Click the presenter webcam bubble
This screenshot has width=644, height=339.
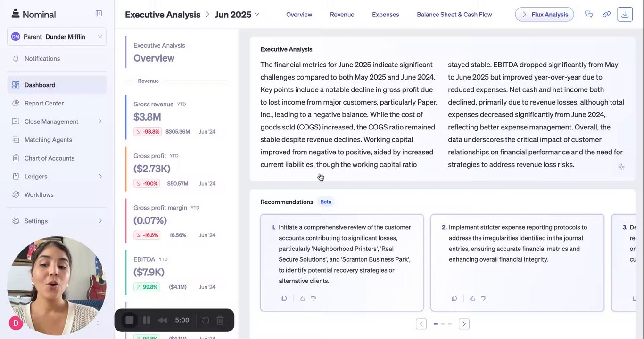[57, 286]
